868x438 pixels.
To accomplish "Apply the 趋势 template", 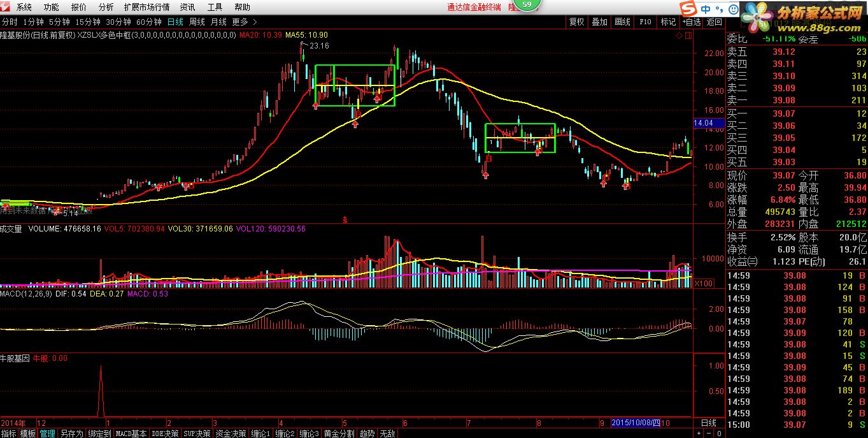I will (367, 434).
